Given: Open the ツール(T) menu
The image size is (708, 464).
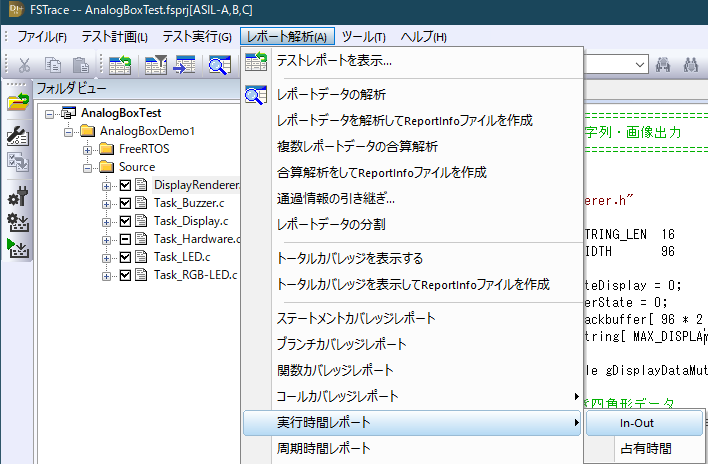Looking at the screenshot, I should (x=363, y=37).
